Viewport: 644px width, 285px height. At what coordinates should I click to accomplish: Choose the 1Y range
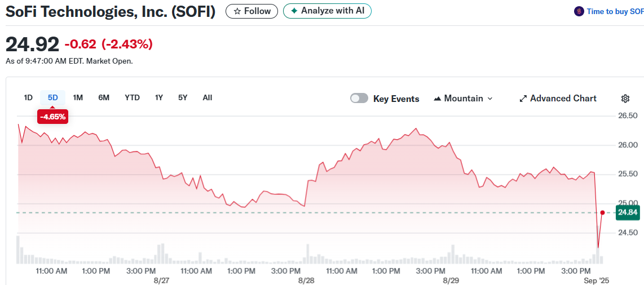pyautogui.click(x=159, y=97)
